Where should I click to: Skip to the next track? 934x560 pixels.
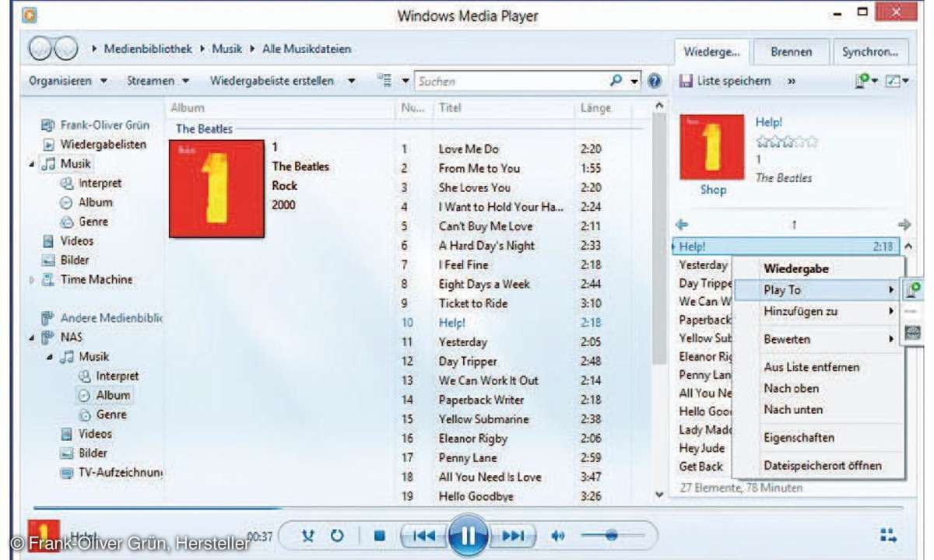click(x=512, y=535)
